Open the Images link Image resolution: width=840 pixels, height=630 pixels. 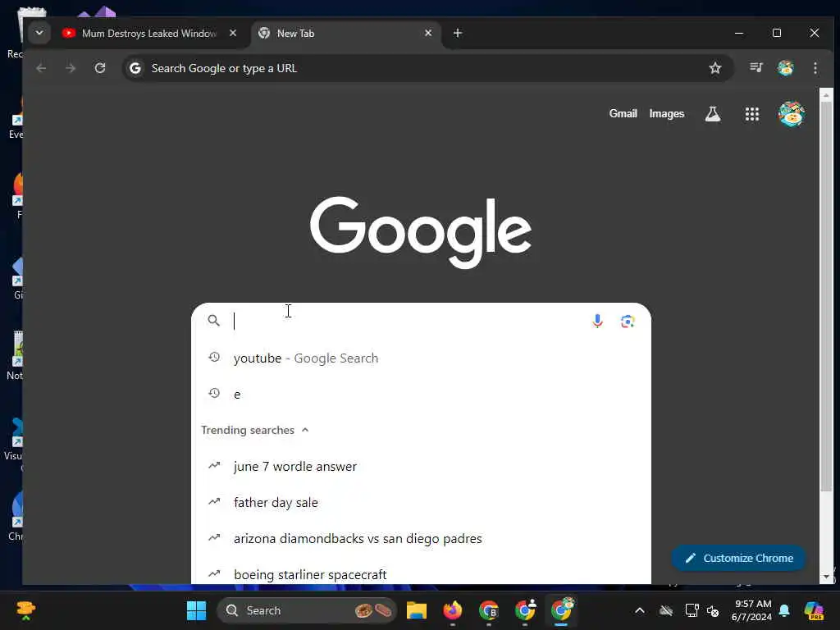tap(666, 113)
